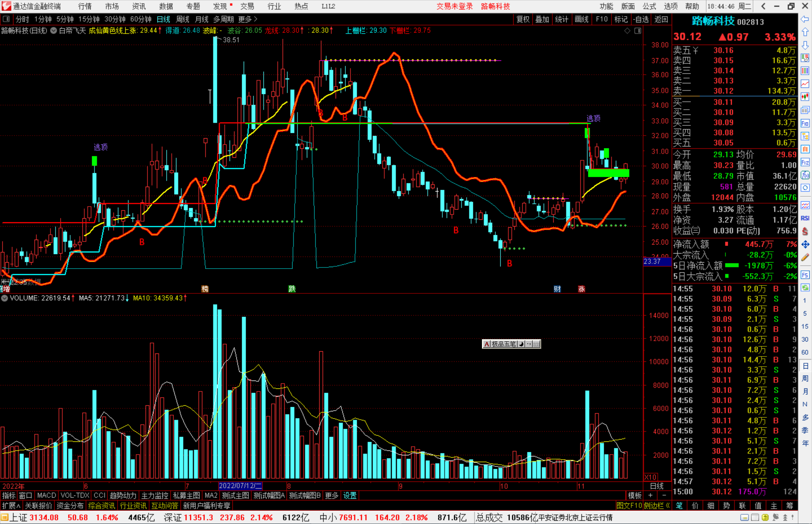
Task: Collapse the 侧边栏 sidebar
Action: click(x=657, y=506)
